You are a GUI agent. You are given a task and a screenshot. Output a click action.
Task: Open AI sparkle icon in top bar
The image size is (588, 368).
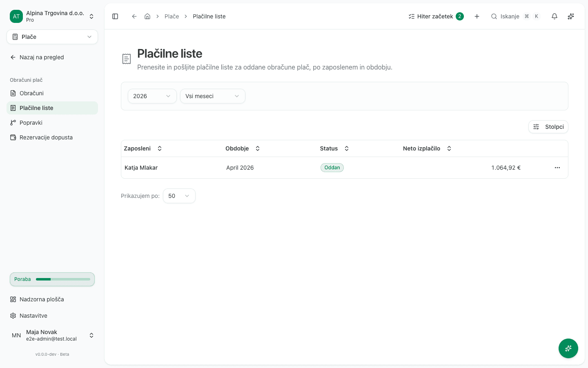[571, 16]
